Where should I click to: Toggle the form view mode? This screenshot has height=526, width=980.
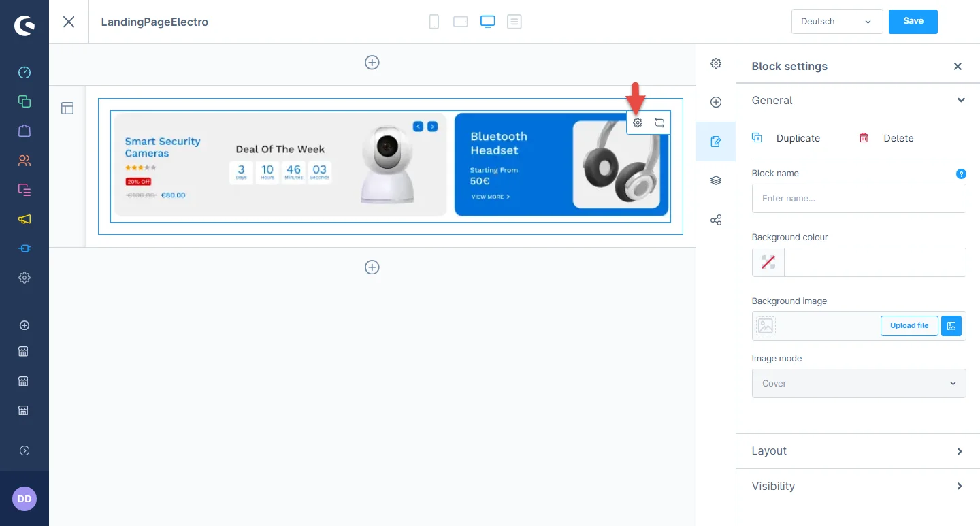click(514, 22)
